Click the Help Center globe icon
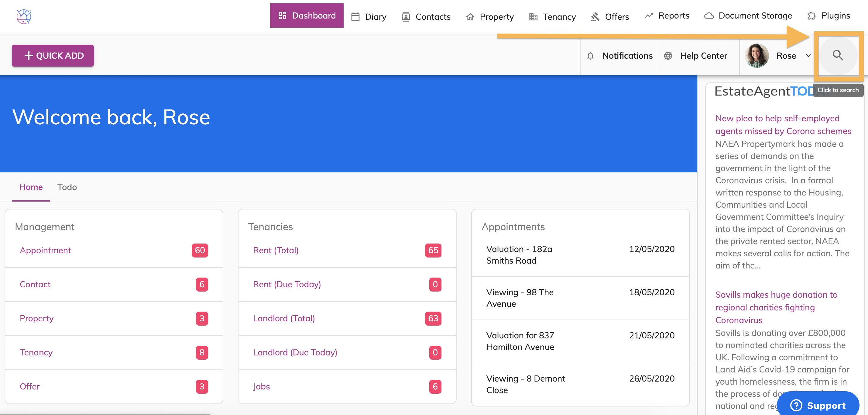The height and width of the screenshot is (415, 868). pyautogui.click(x=668, y=56)
